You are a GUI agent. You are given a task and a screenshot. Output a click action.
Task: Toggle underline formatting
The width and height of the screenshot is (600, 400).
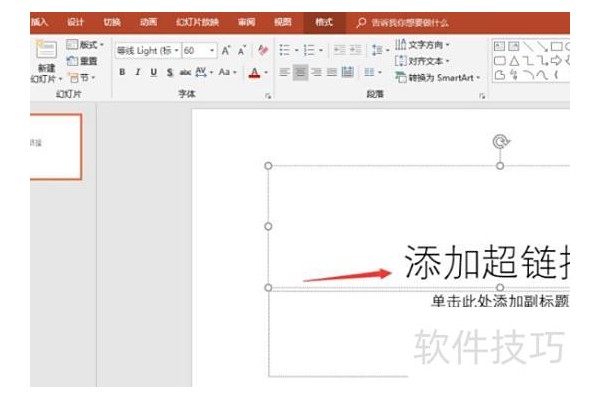click(153, 72)
